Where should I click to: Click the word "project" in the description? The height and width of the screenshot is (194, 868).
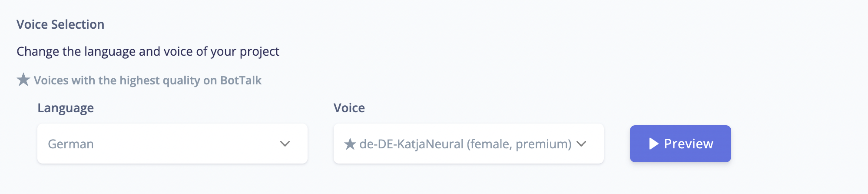[x=259, y=52]
